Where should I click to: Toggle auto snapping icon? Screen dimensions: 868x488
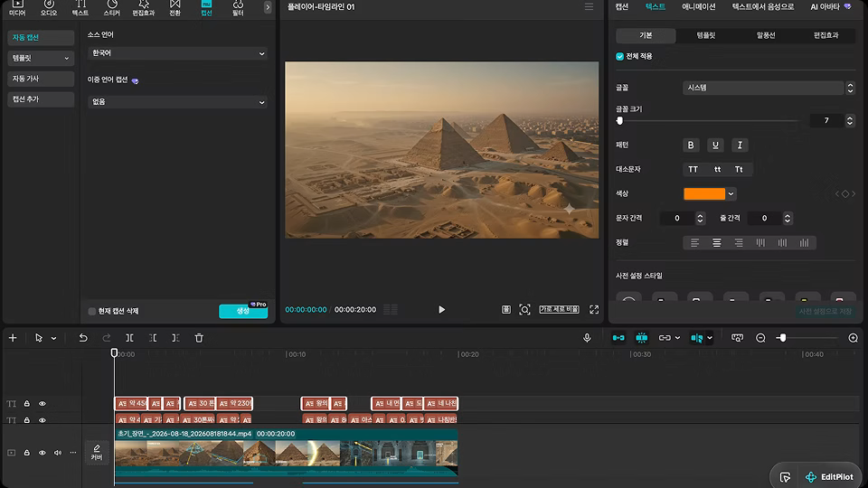pyautogui.click(x=642, y=337)
